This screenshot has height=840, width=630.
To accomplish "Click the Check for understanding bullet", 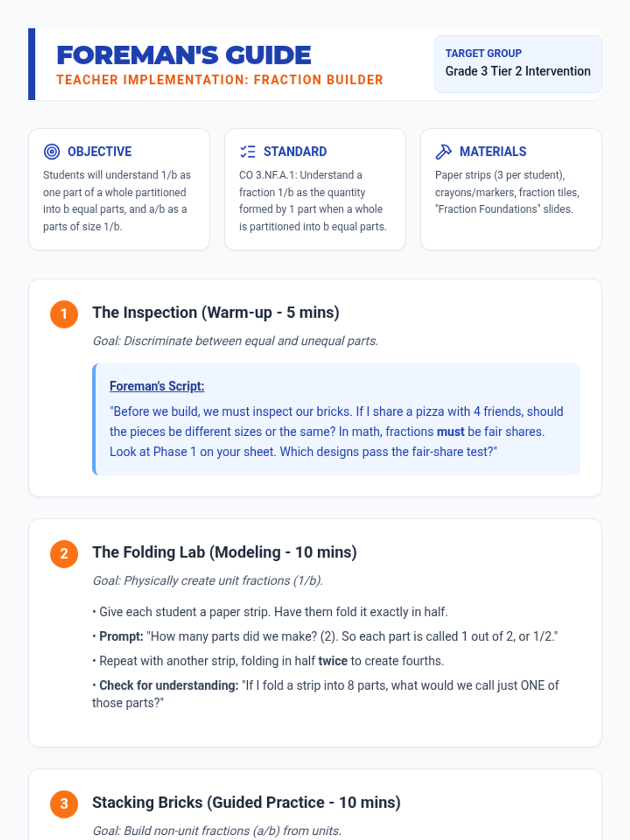I will pos(325,694).
